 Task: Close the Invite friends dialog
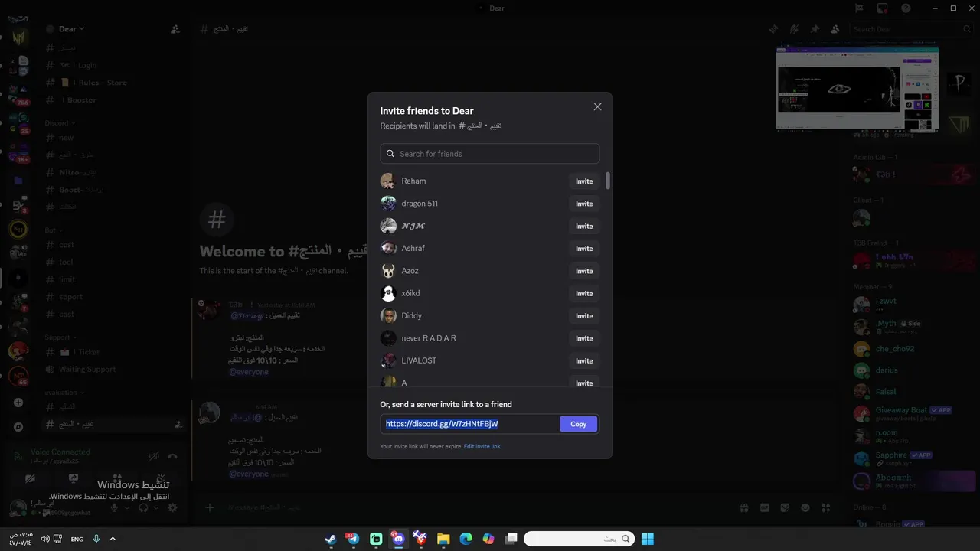(598, 107)
